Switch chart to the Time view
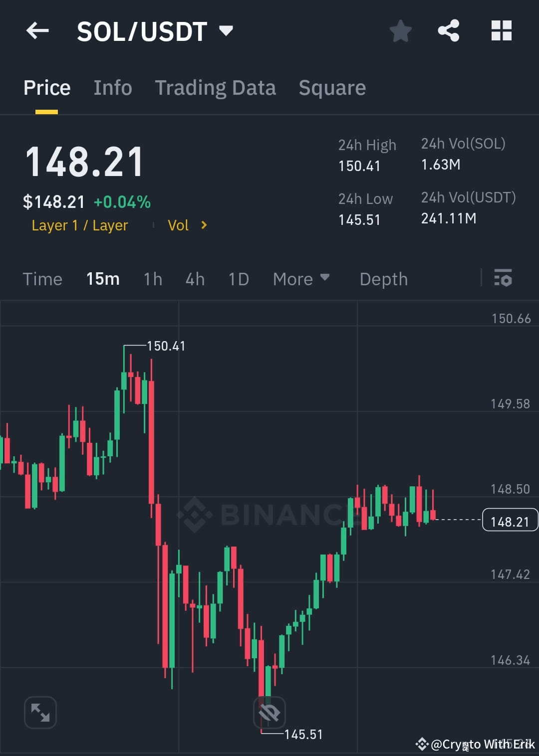539x756 pixels. 42,279
